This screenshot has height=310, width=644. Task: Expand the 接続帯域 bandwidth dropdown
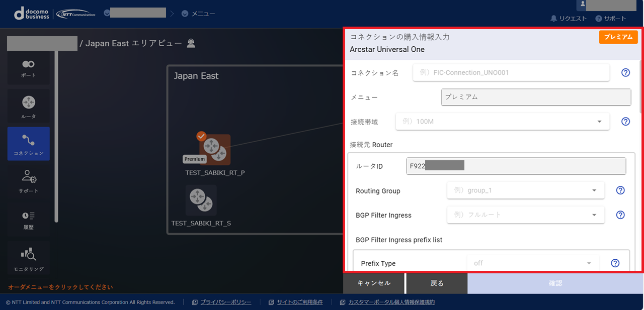tap(502, 122)
